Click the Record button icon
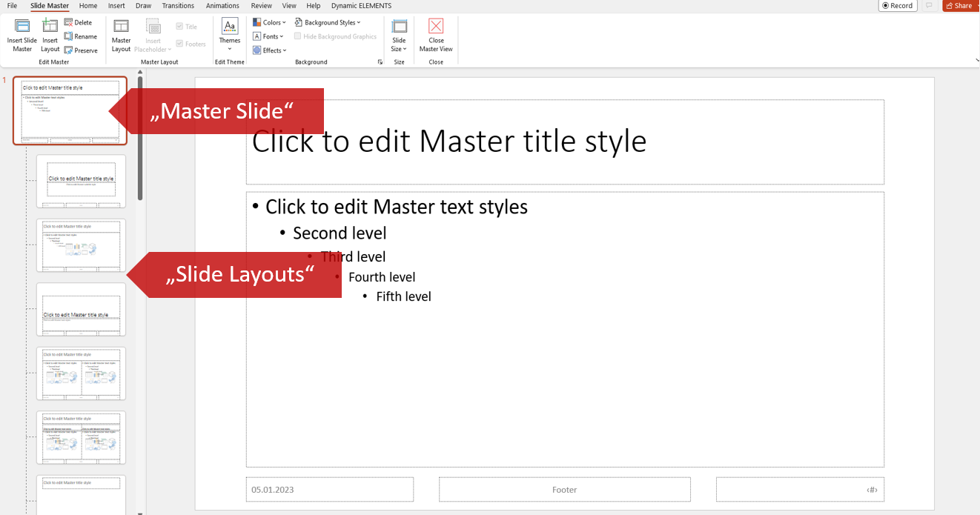This screenshot has height=515, width=980. pyautogui.click(x=885, y=6)
